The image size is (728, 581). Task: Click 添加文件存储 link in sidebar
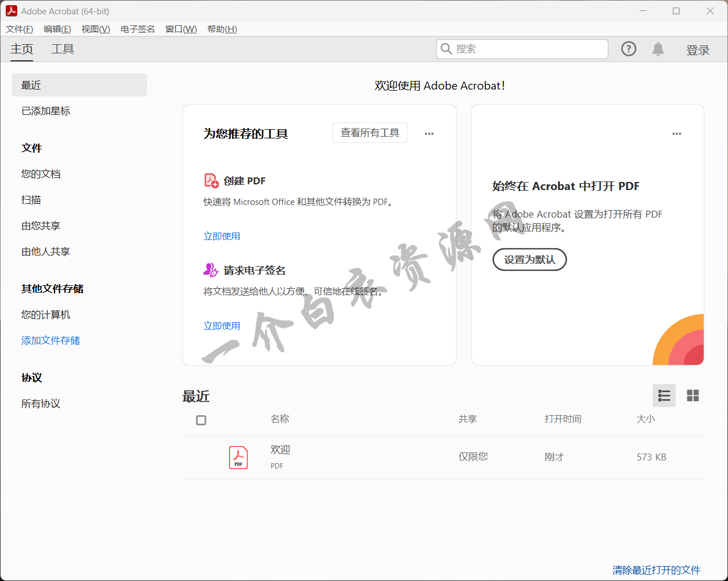pyautogui.click(x=51, y=340)
